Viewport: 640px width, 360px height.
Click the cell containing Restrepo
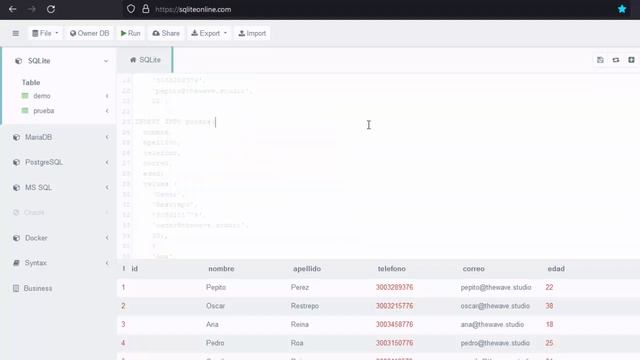point(304,306)
